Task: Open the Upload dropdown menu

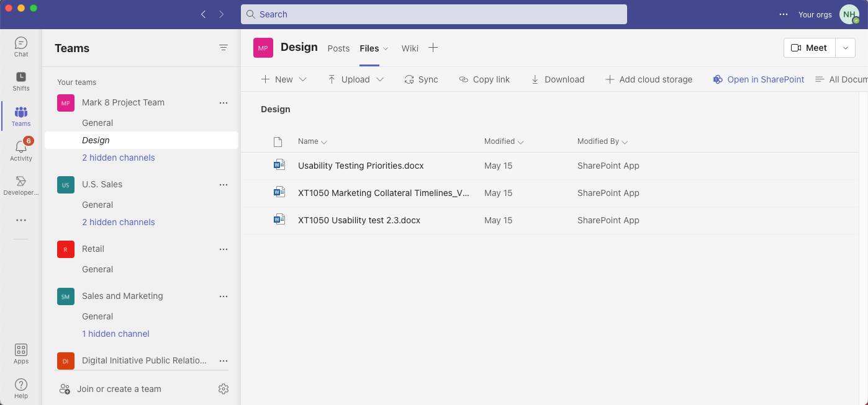Action: [356, 79]
